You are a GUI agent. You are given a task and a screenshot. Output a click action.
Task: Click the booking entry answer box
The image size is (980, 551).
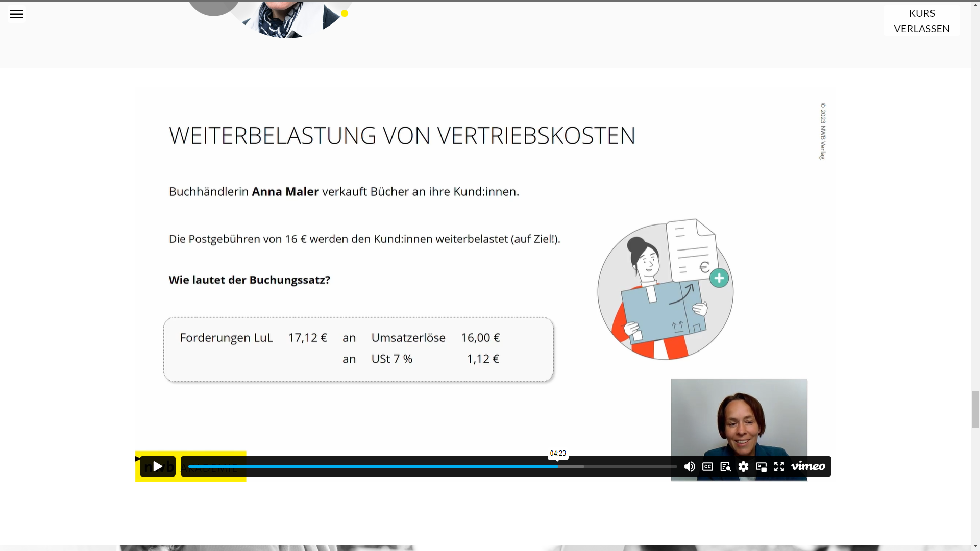(x=358, y=349)
